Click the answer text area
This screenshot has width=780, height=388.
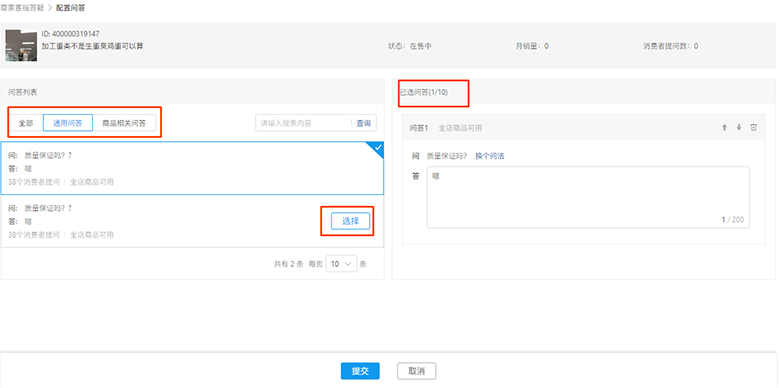pyautogui.click(x=588, y=197)
